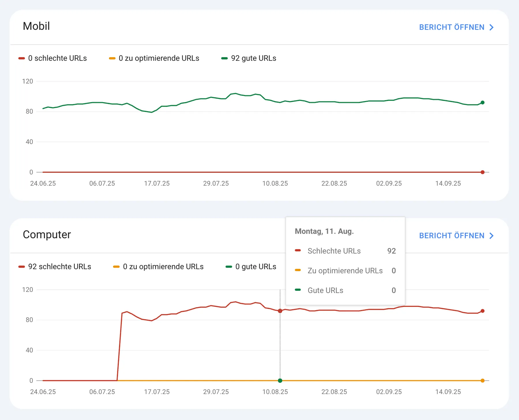Click the green end point on Mobil chart line
This screenshot has width=519, height=420.
(483, 102)
